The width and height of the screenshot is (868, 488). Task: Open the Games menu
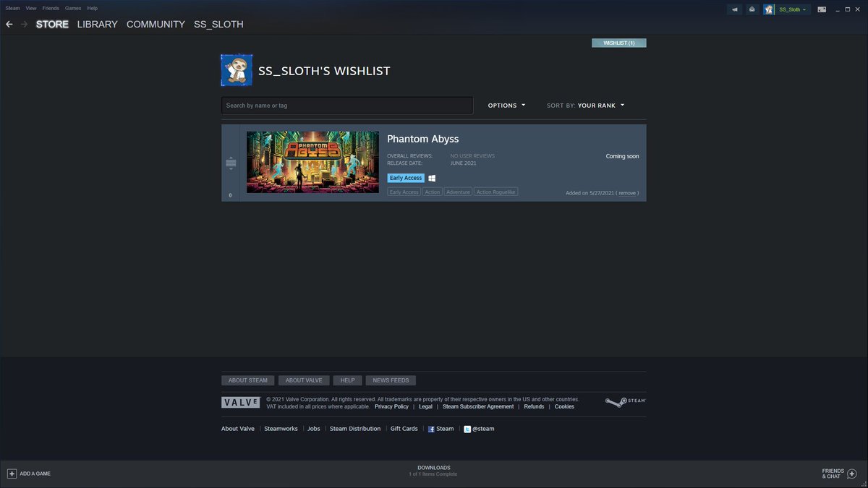click(x=73, y=8)
